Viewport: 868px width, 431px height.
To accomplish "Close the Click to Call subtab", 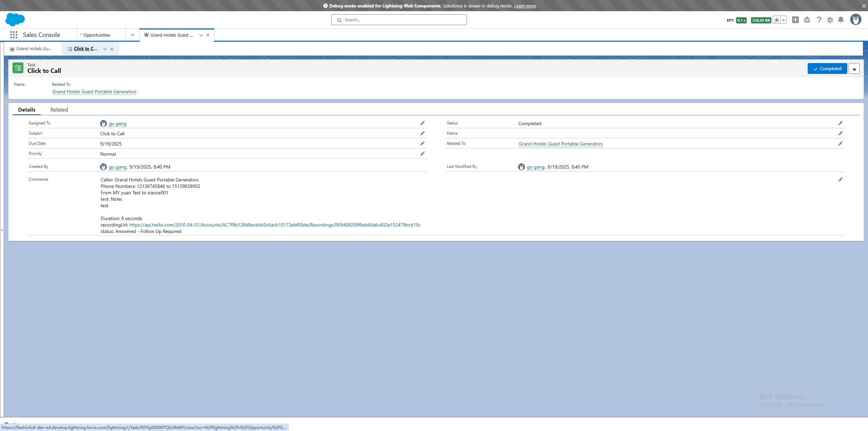I will [x=112, y=49].
